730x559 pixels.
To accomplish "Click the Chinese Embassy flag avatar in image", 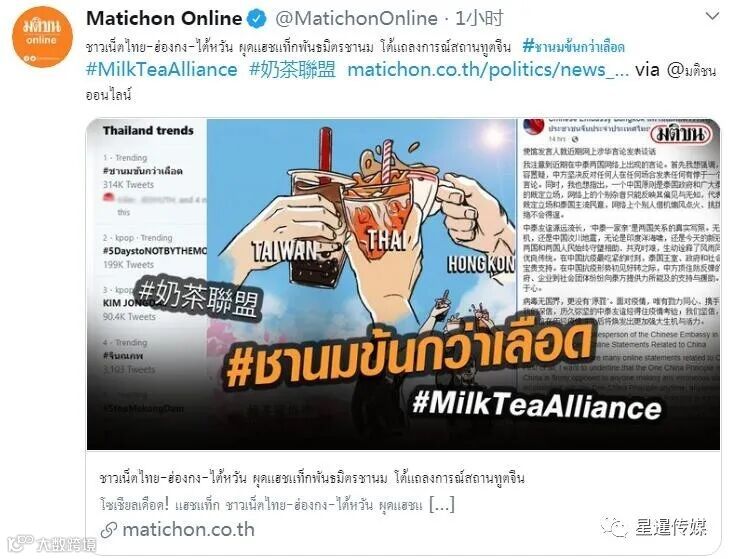I will pyautogui.click(x=534, y=126).
